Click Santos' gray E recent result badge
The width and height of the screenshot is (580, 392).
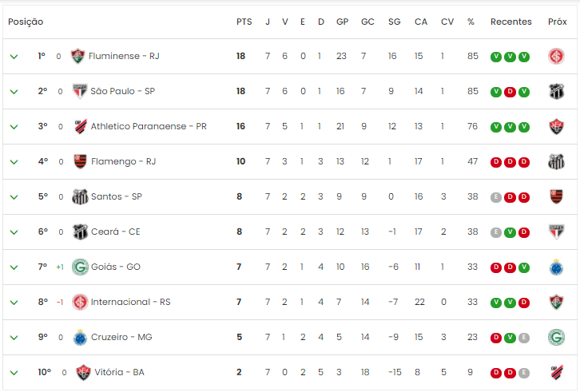(x=495, y=197)
